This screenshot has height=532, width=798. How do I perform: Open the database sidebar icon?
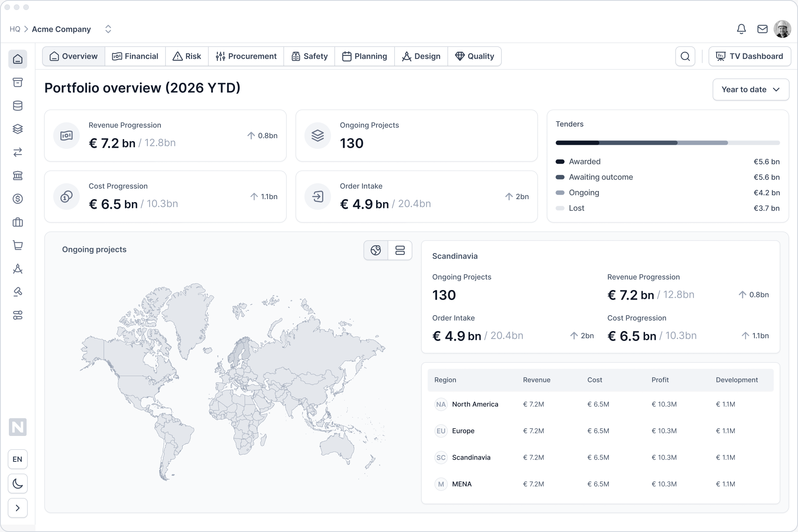point(18,106)
